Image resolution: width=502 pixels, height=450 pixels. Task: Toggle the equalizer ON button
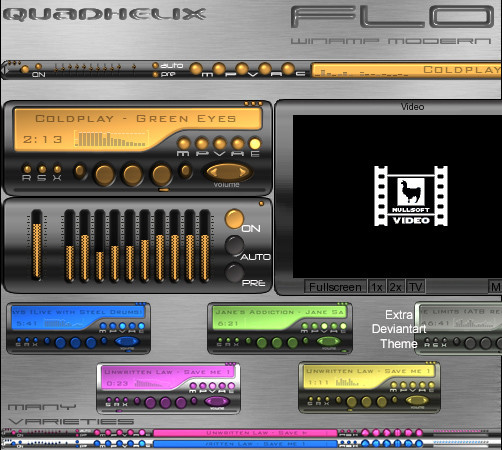[x=234, y=219]
